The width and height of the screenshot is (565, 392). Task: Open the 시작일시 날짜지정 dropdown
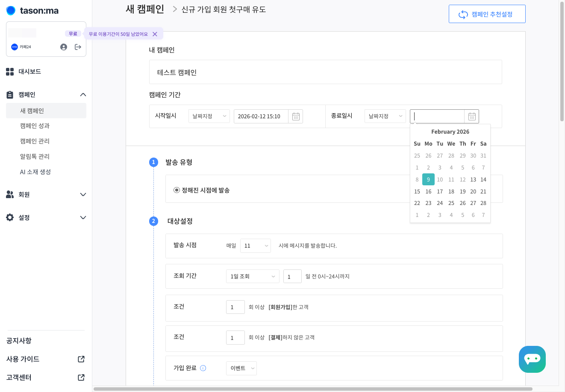[x=209, y=116]
